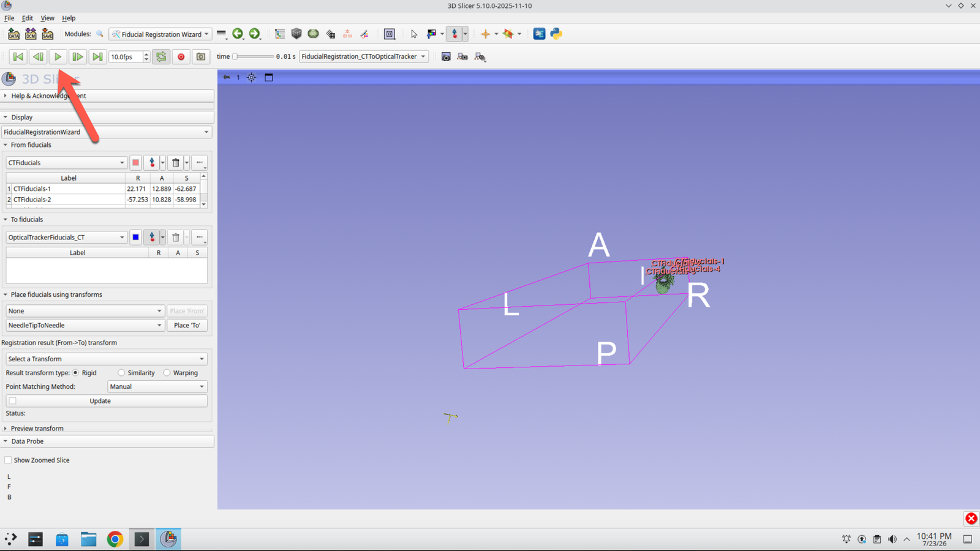This screenshot has width=980, height=551.
Task: Click the red error indicator at bottom right
Action: (x=971, y=519)
